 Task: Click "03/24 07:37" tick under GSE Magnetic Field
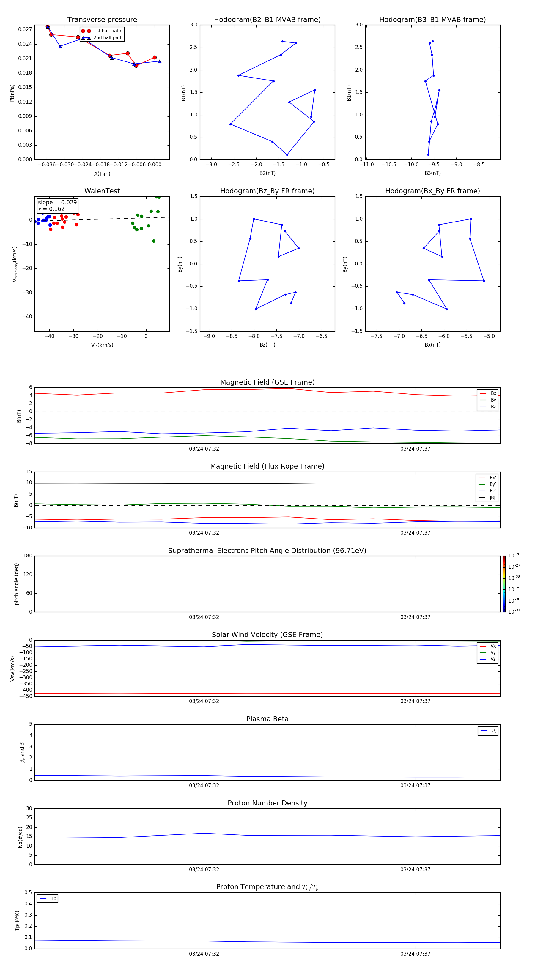pyautogui.click(x=416, y=449)
